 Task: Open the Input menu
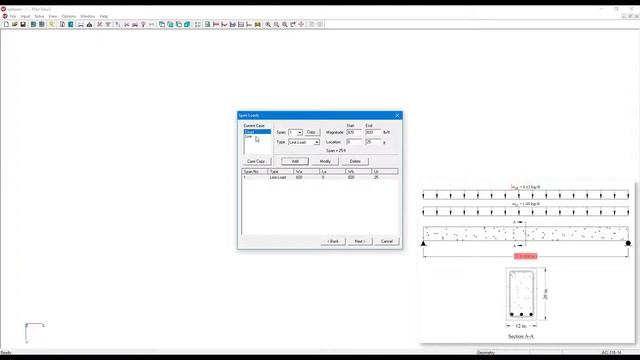25,16
